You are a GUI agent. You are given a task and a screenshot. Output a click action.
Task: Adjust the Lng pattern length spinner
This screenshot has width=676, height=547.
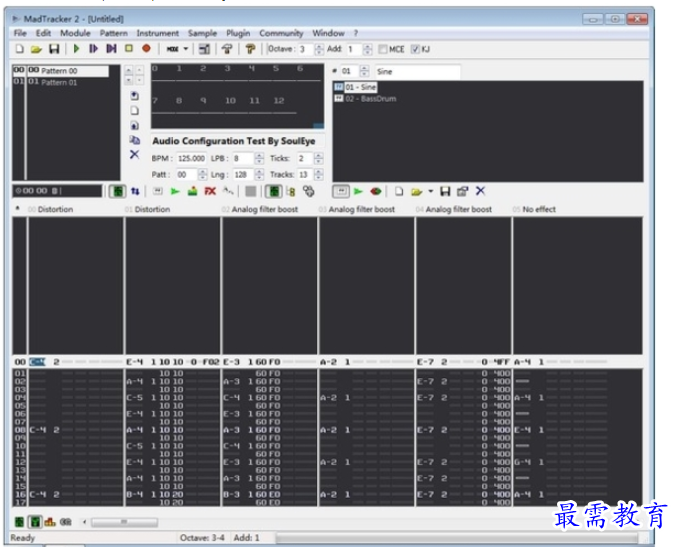[259, 174]
